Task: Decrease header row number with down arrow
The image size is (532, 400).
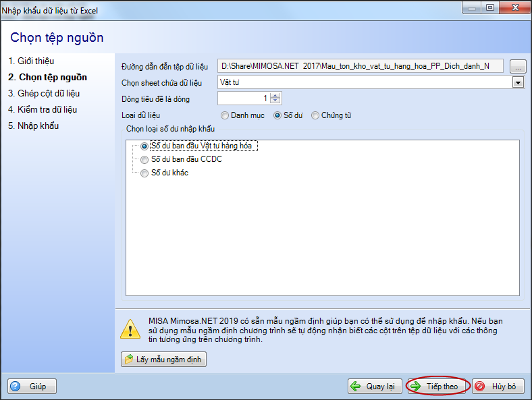Action: tap(275, 101)
